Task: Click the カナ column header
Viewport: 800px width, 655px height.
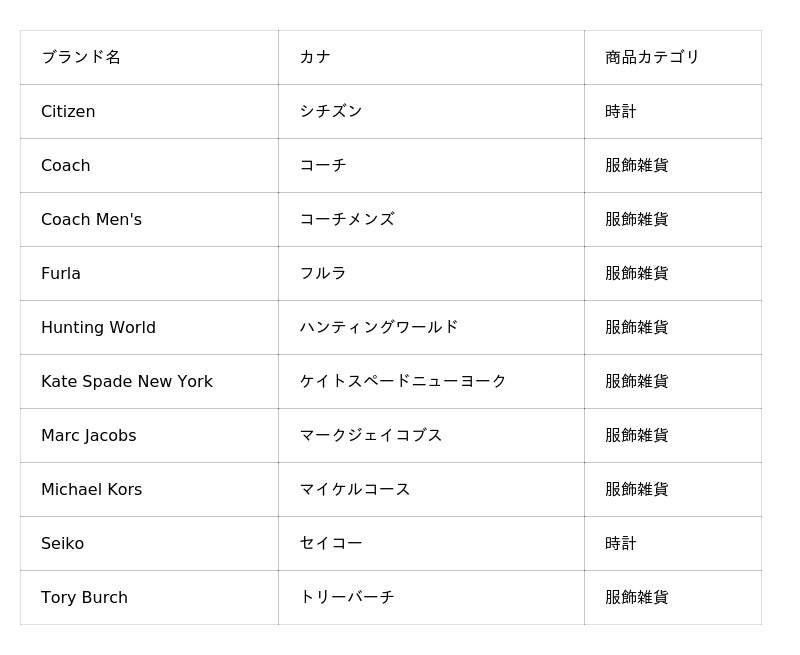Action: pyautogui.click(x=315, y=57)
